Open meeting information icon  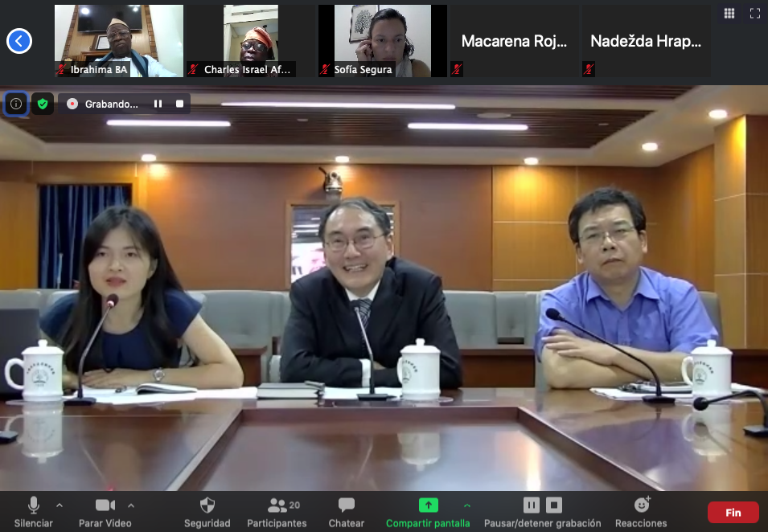pos(16,104)
